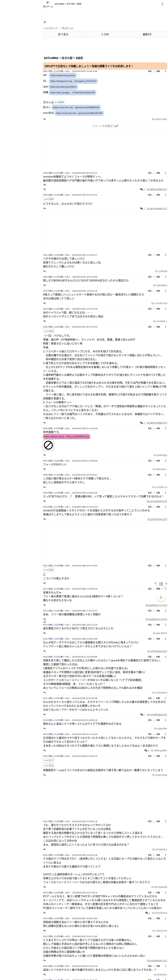Click the UPLIFT advertisement-free banner
The height and width of the screenshot is (980, 168).
(x=105, y=66)
